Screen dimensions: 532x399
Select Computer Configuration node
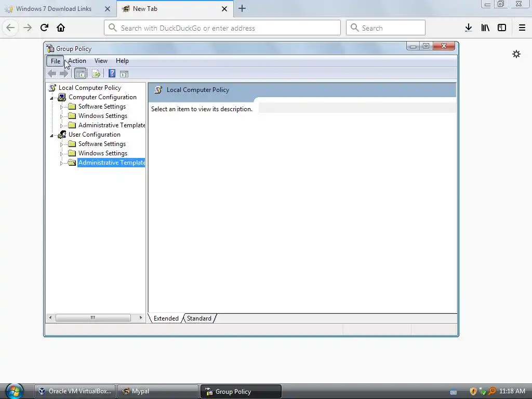[x=102, y=97]
